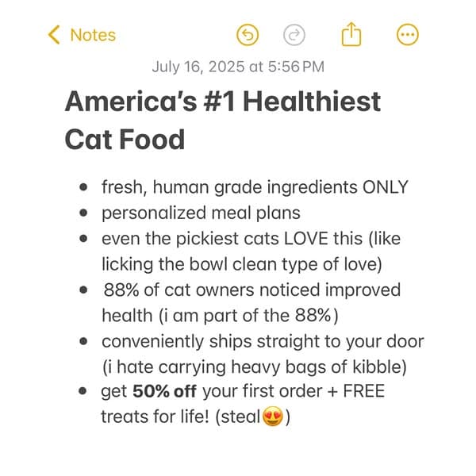Tap the back chevron arrow
This screenshot has width=476, height=476.
pos(54,35)
